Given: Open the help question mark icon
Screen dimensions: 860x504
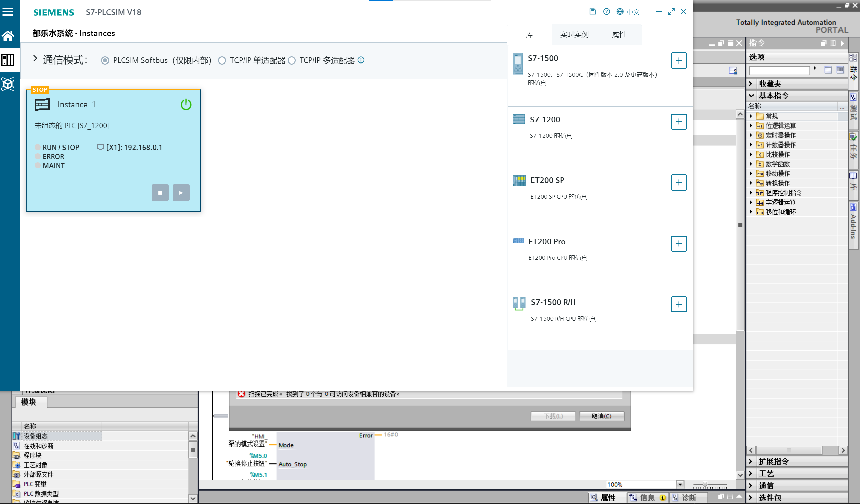Looking at the screenshot, I should pos(606,12).
